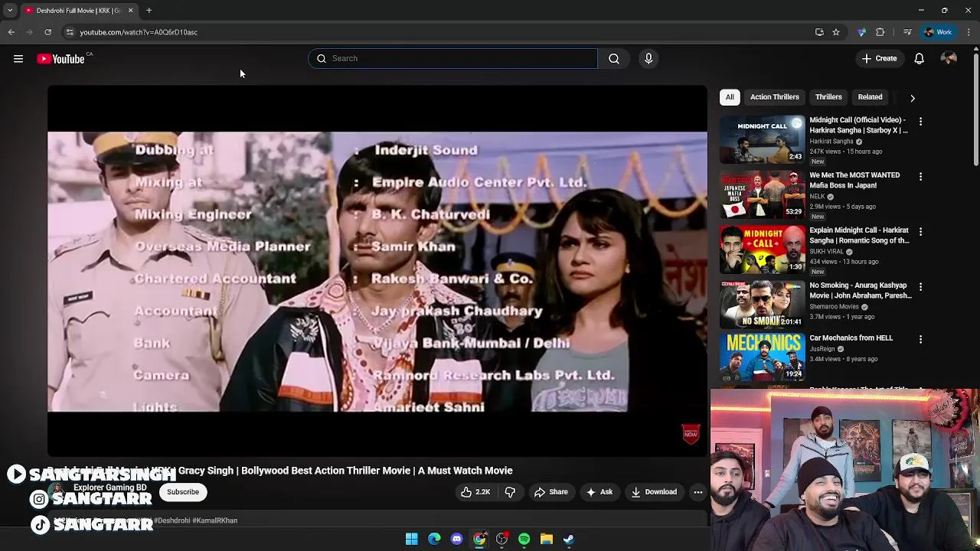
Task: Open the YouTube guide hamburger menu
Action: (x=18, y=59)
